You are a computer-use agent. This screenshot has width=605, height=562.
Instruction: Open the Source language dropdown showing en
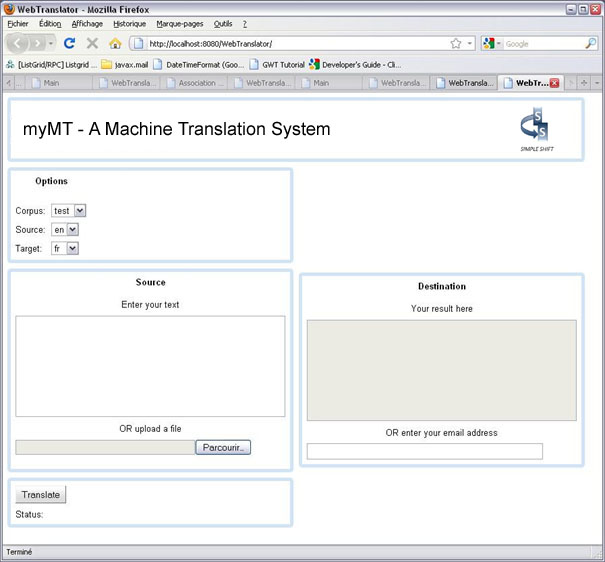(65, 230)
